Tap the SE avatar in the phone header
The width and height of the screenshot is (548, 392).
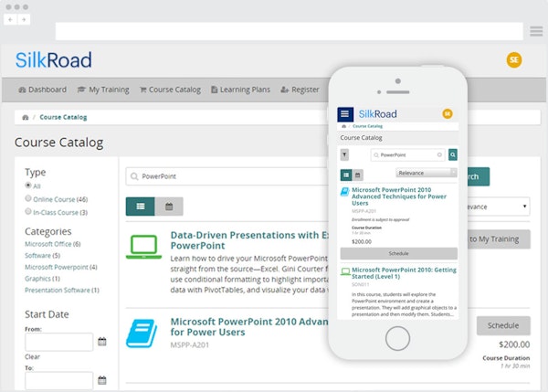pos(448,113)
